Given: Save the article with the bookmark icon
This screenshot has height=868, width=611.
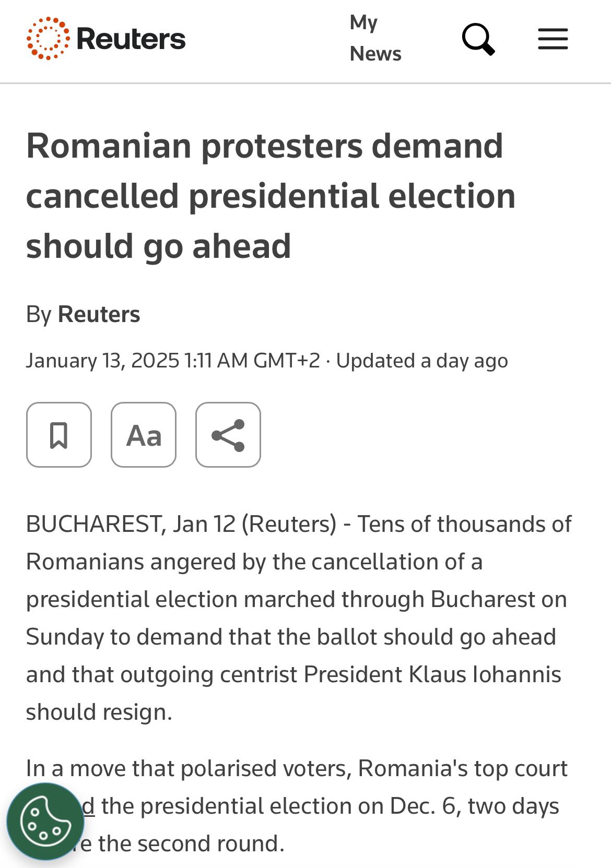Looking at the screenshot, I should tap(59, 435).
